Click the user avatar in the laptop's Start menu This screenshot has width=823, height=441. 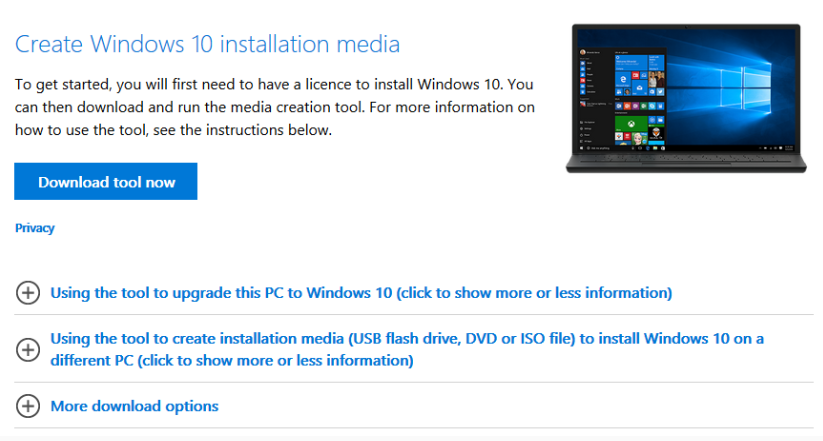(x=582, y=50)
